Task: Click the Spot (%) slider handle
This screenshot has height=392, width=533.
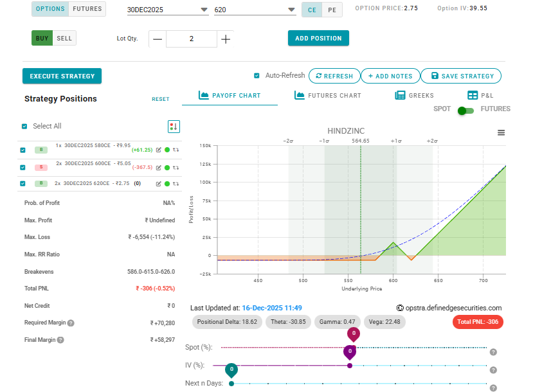Action: tap(354, 335)
